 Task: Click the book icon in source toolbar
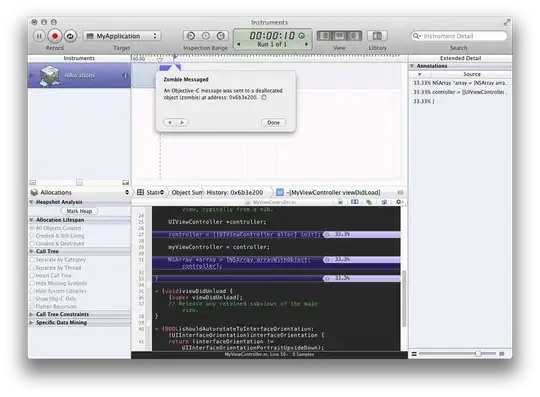tap(354, 202)
